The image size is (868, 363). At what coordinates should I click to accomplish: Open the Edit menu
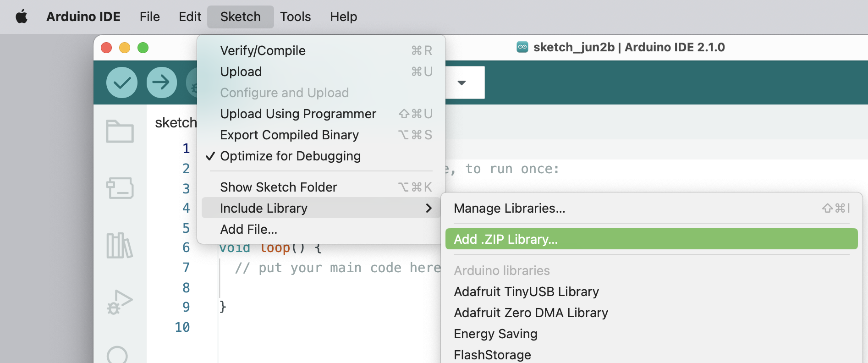(190, 17)
